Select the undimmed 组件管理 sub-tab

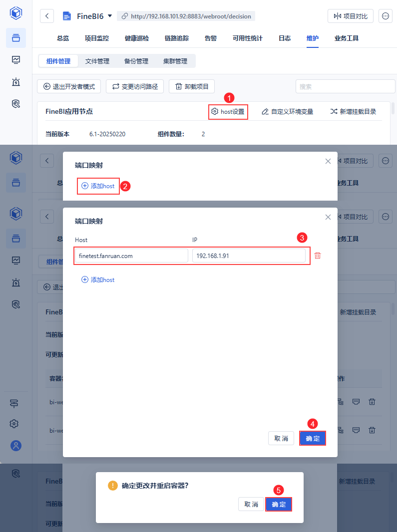[x=58, y=61]
